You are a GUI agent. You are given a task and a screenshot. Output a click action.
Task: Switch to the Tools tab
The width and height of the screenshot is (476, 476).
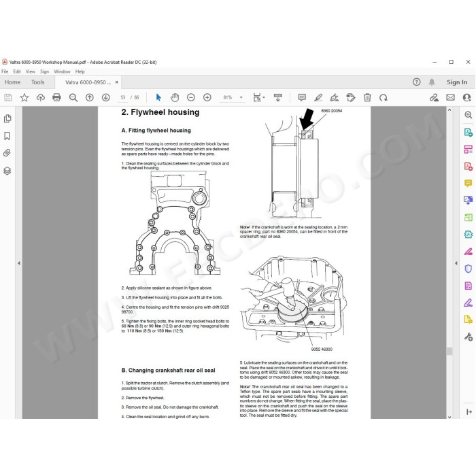click(x=37, y=82)
